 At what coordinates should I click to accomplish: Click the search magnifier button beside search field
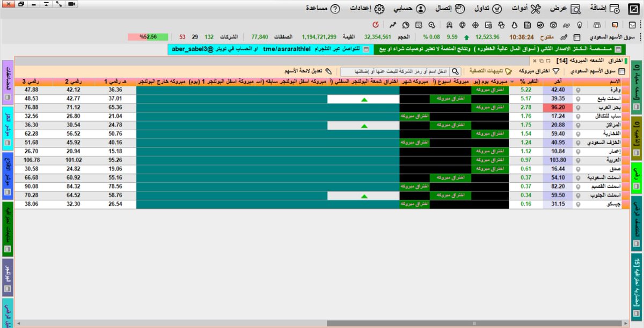(455, 71)
